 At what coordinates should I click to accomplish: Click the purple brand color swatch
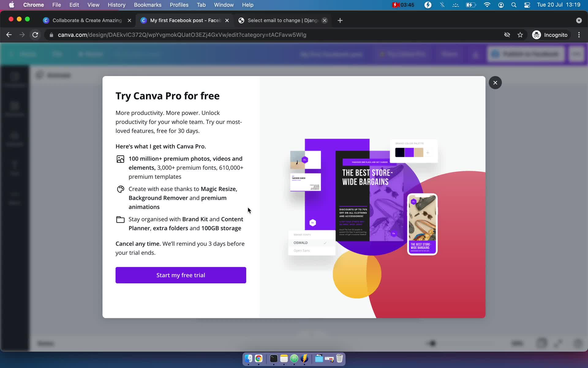click(x=409, y=152)
